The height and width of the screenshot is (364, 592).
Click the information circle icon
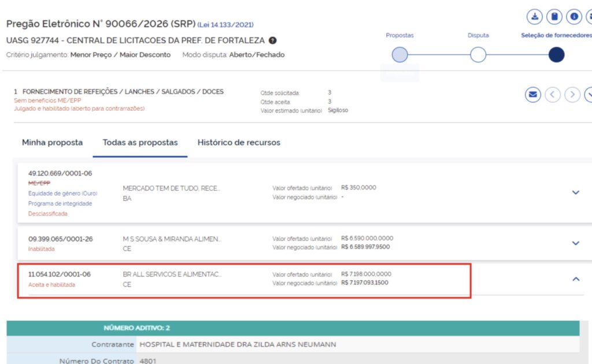click(574, 17)
